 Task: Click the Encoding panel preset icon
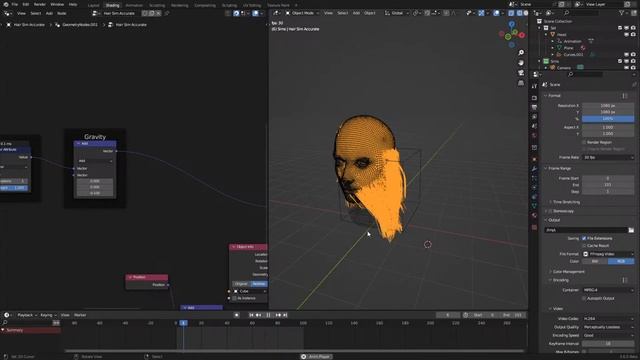(x=625, y=280)
